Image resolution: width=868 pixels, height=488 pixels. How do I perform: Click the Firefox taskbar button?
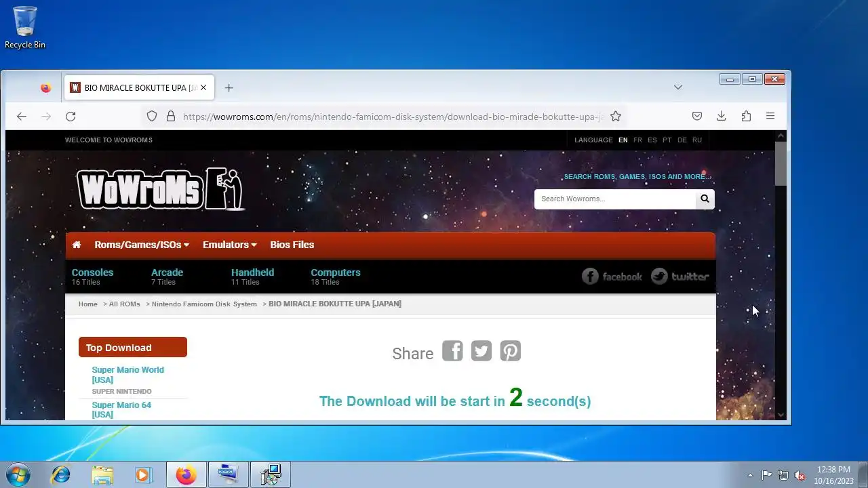coord(186,474)
